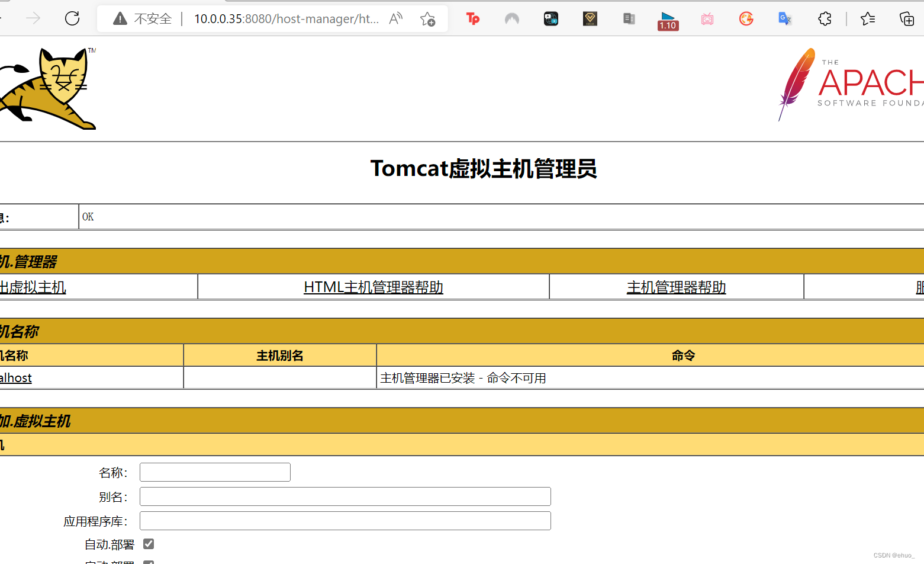Open the 主机管理器帮助 link

coord(677,287)
